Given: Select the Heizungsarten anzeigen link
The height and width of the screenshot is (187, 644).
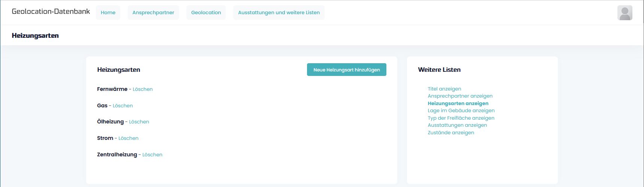Looking at the screenshot, I should (x=458, y=104).
